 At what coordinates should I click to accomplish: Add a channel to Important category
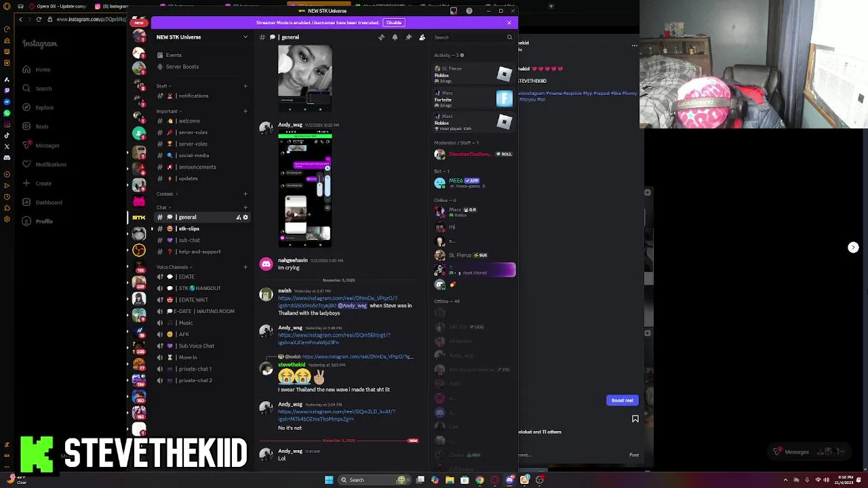(245, 111)
